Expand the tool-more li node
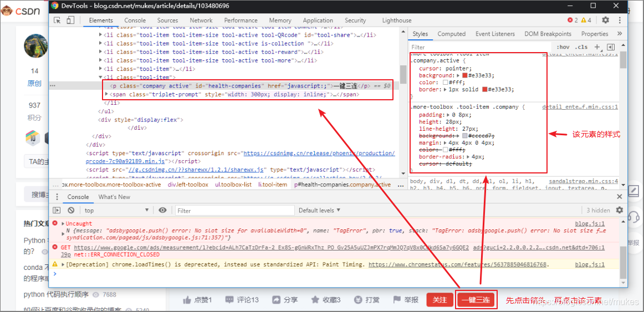Image resolution: width=644 pixels, height=312 pixels. 101,60
